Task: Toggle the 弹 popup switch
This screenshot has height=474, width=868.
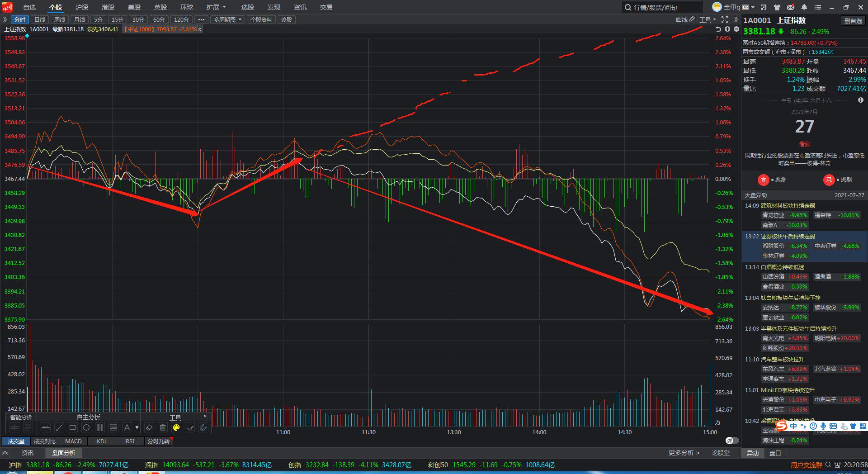Action: point(732,441)
